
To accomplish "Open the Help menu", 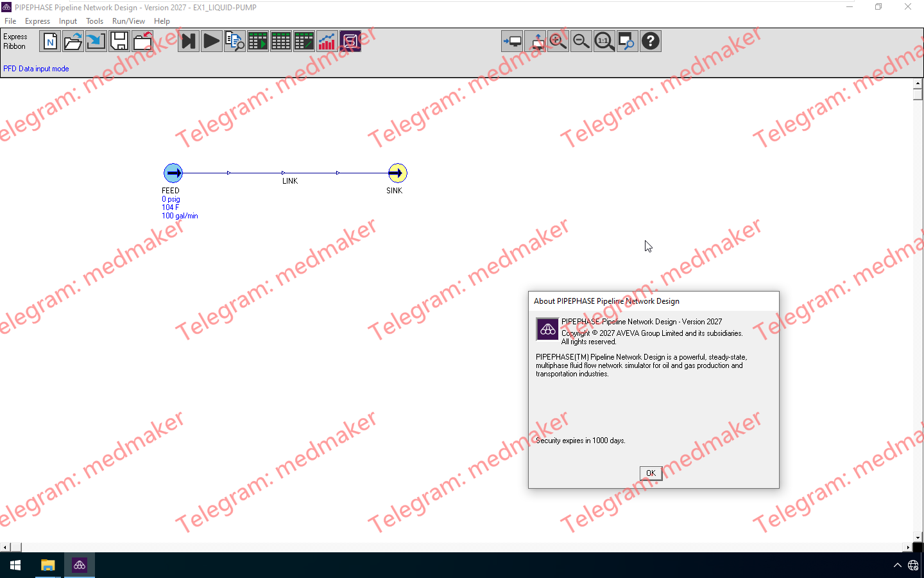I will point(162,21).
